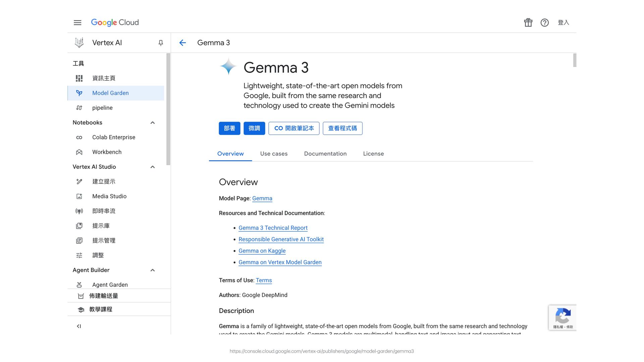The image size is (644, 362).
Task: Collapse the Vertex AI Studio section
Action: (153, 167)
